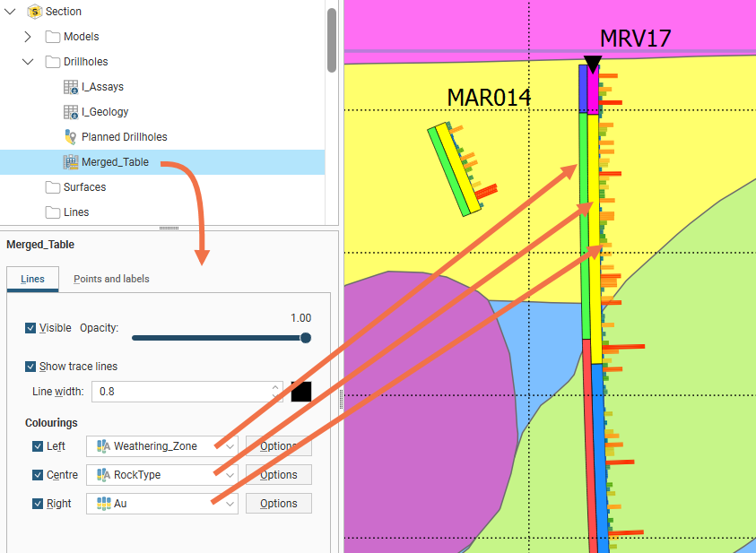Click the Surfaces folder icon
756x553 pixels.
[53, 187]
